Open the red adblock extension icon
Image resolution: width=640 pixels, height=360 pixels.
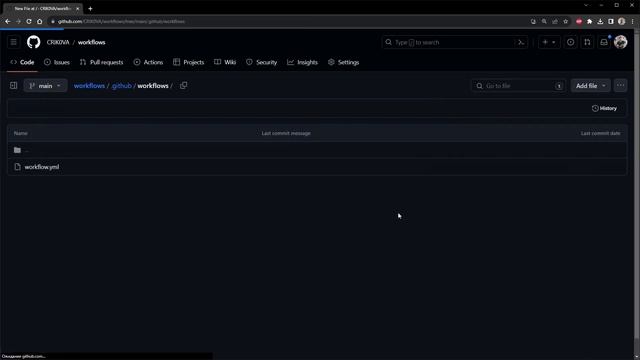tap(579, 21)
